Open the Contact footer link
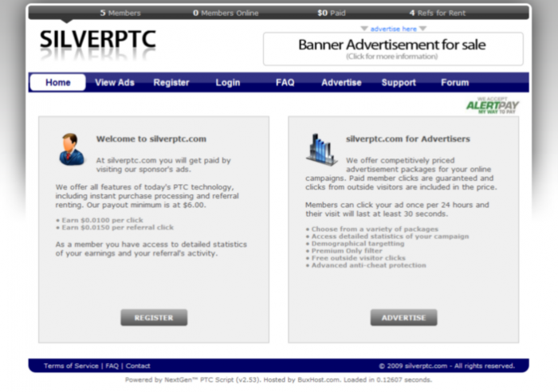This screenshot has width=558, height=392. coord(138,366)
